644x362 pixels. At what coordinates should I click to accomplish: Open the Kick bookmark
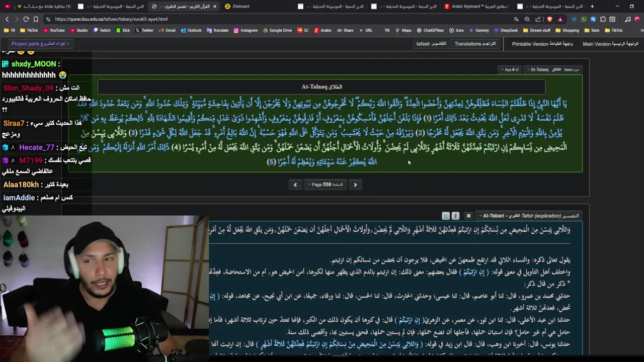tap(122, 30)
